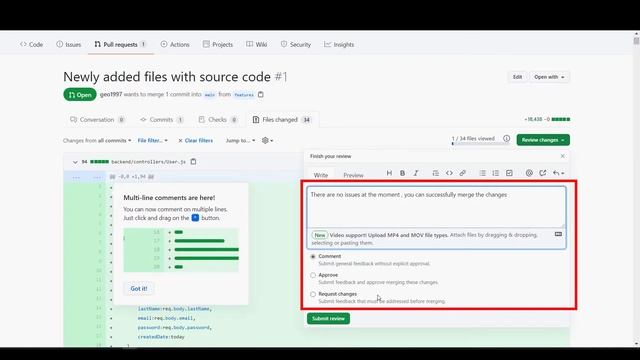
Task: Close the Finish your review popup
Action: point(562,156)
